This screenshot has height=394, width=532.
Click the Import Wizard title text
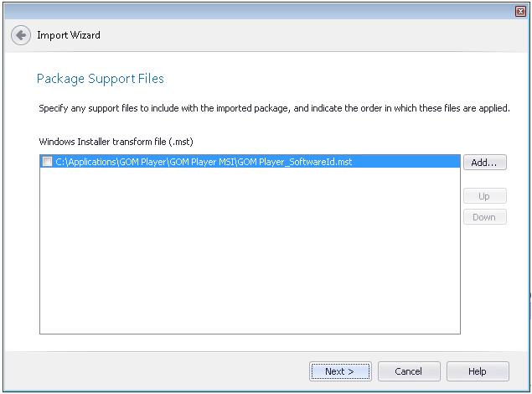69,36
